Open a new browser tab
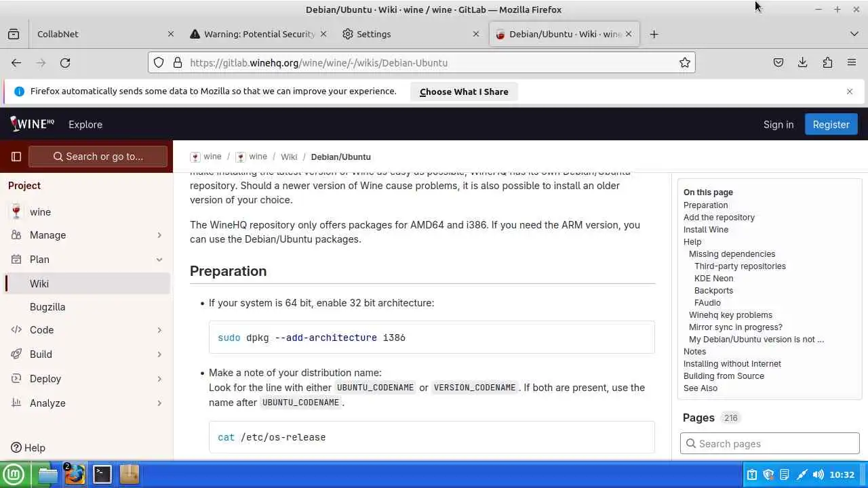868x488 pixels. pos(654,34)
